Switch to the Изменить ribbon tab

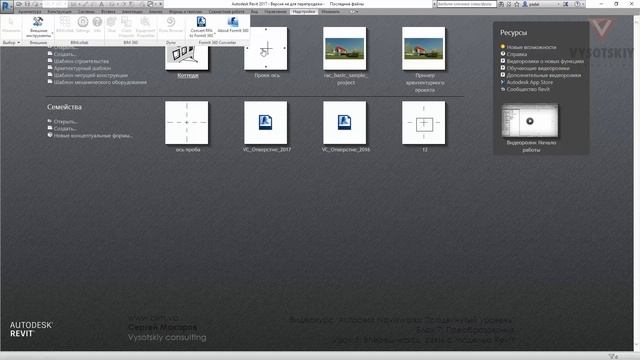[330, 12]
